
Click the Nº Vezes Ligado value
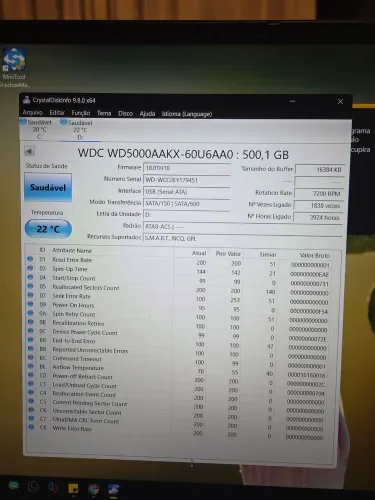point(318,206)
